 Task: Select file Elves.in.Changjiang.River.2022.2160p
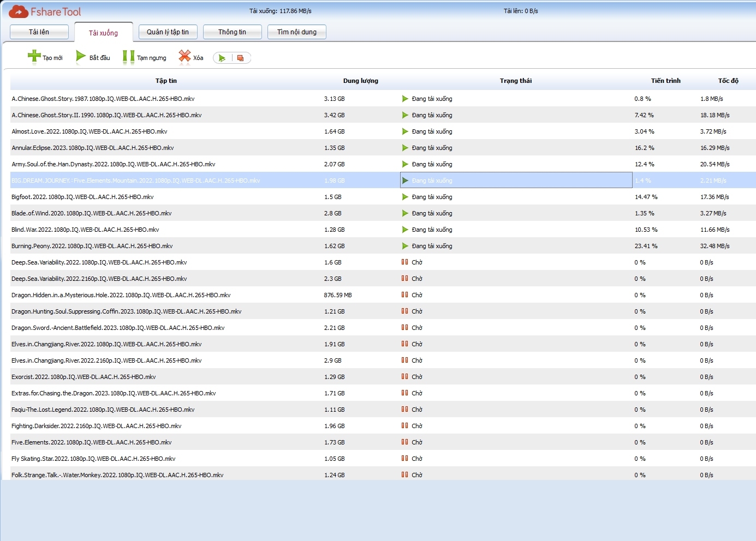[106, 360]
